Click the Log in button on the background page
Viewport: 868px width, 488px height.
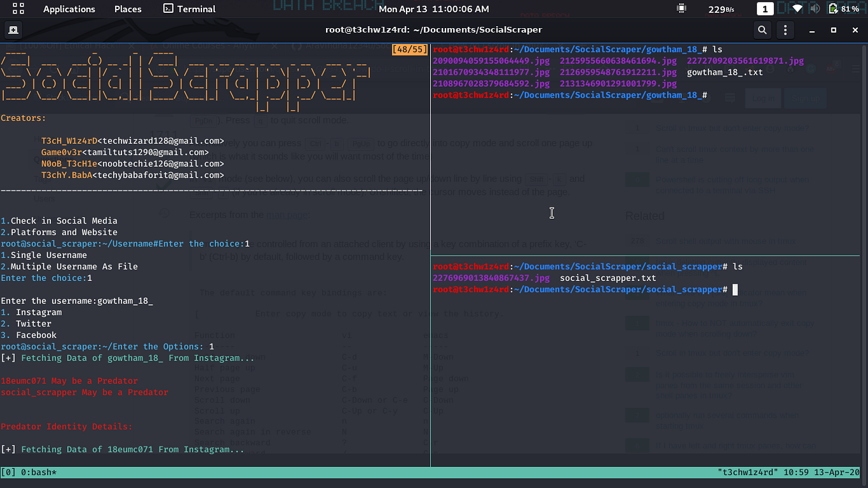click(763, 98)
